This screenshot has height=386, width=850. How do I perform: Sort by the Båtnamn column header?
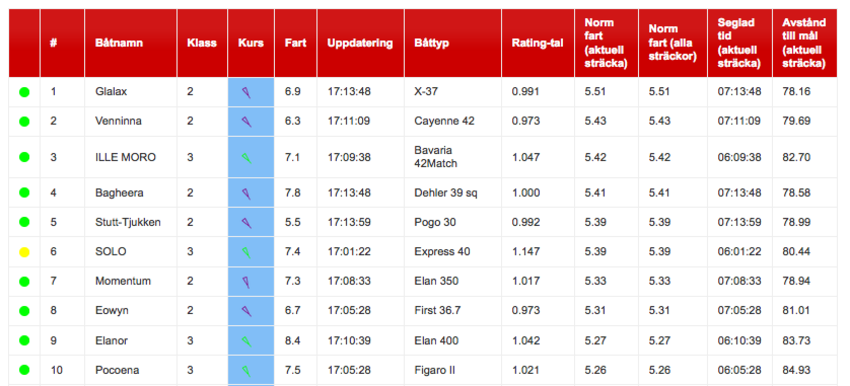[119, 43]
